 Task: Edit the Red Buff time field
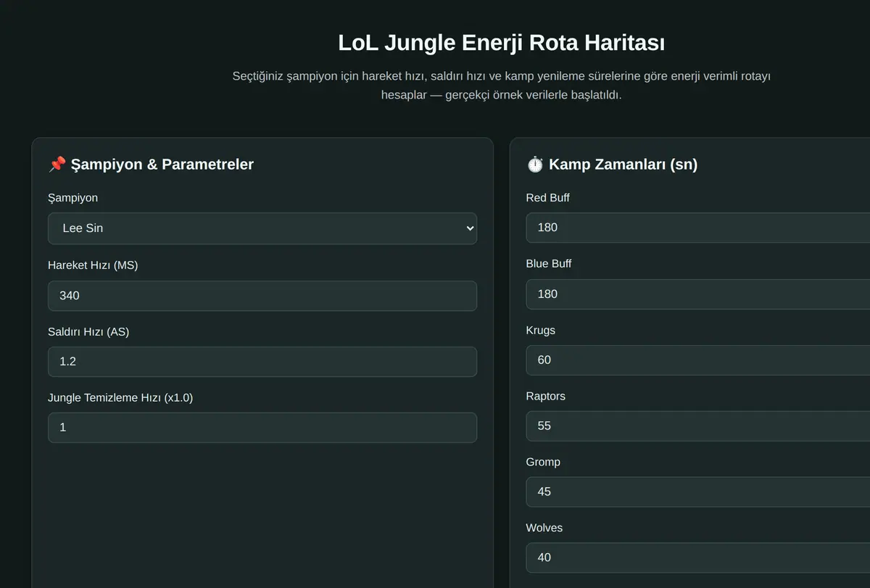tap(698, 228)
